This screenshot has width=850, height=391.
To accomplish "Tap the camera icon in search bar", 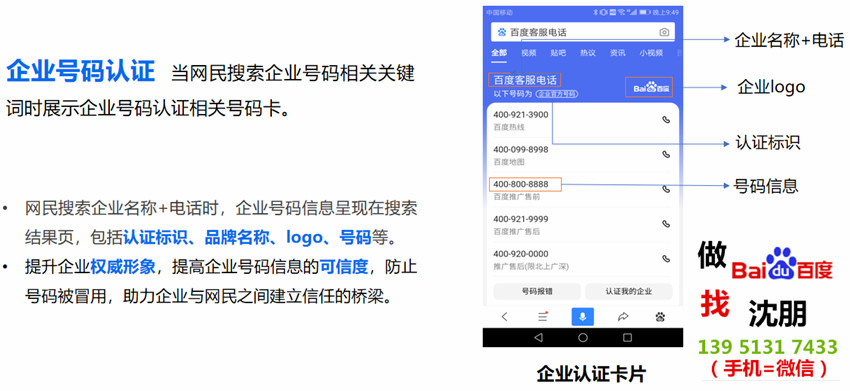I will pos(664,33).
